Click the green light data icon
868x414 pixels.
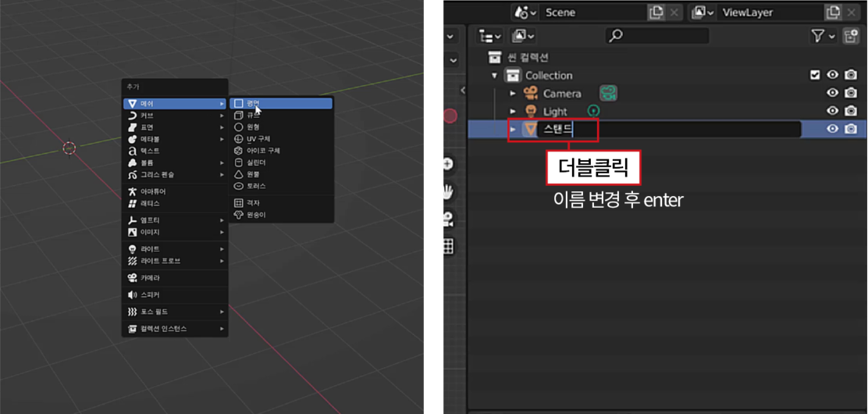point(593,111)
